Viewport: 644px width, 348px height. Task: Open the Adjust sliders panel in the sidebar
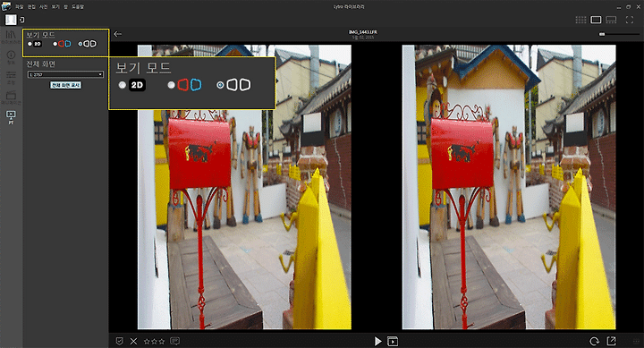point(11,77)
